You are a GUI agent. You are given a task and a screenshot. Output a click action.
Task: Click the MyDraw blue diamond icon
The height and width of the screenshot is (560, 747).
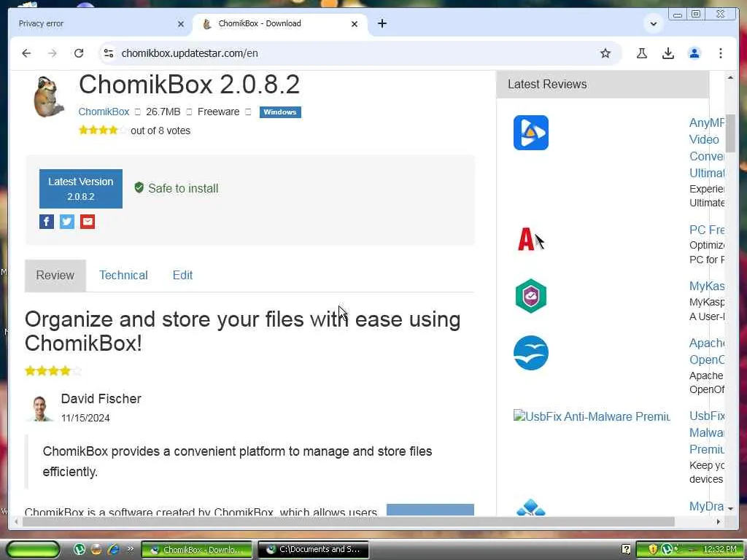531,507
